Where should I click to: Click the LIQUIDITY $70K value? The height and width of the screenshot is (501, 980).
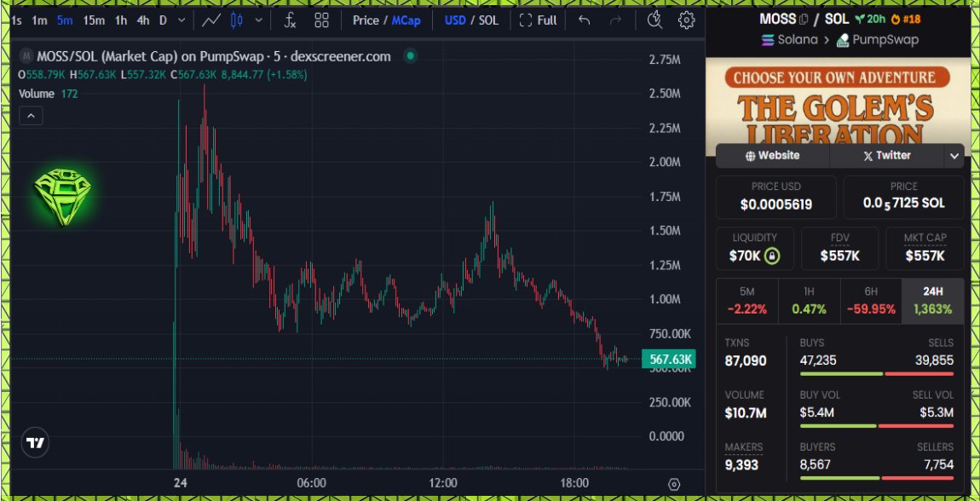744,256
